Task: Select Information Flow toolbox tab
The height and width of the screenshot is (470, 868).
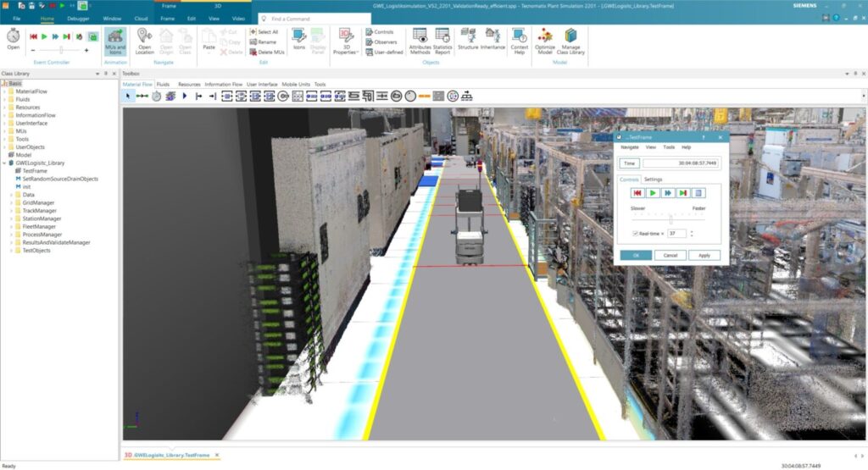Action: 223,84
